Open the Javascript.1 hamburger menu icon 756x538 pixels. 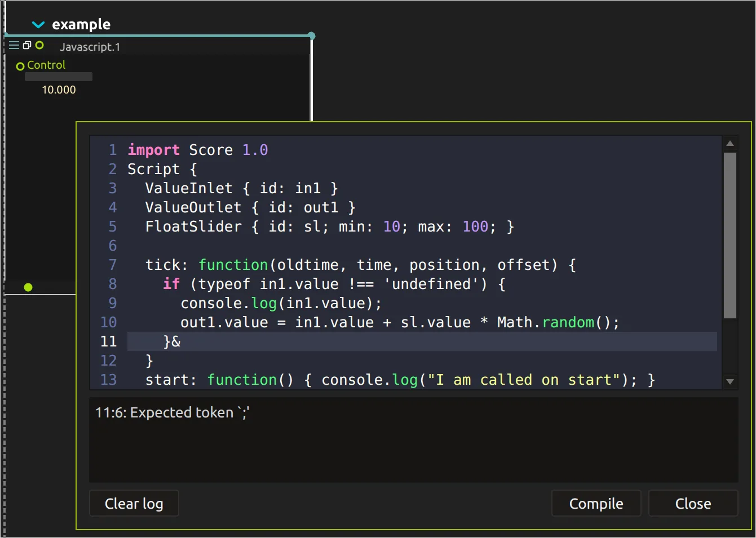tap(14, 45)
